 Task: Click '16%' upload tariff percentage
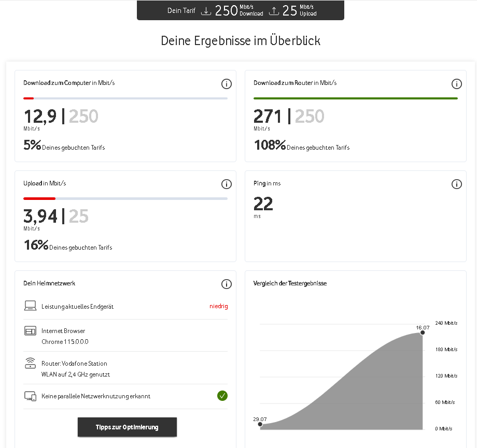pos(36,245)
